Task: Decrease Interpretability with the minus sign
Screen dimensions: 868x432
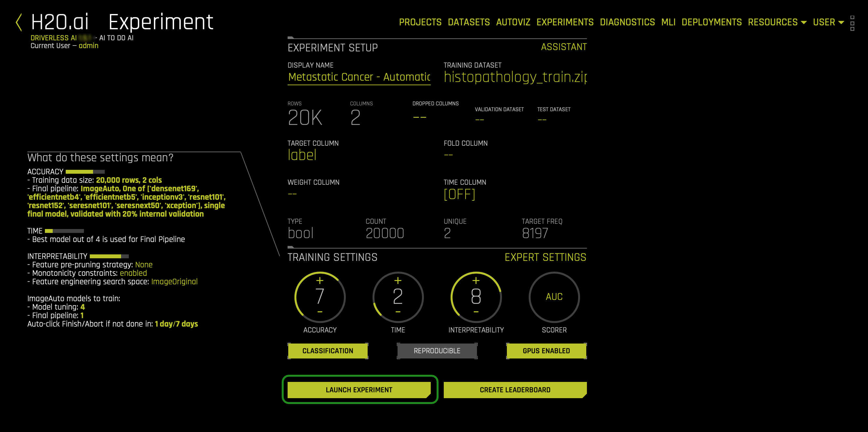Action: [x=476, y=312]
